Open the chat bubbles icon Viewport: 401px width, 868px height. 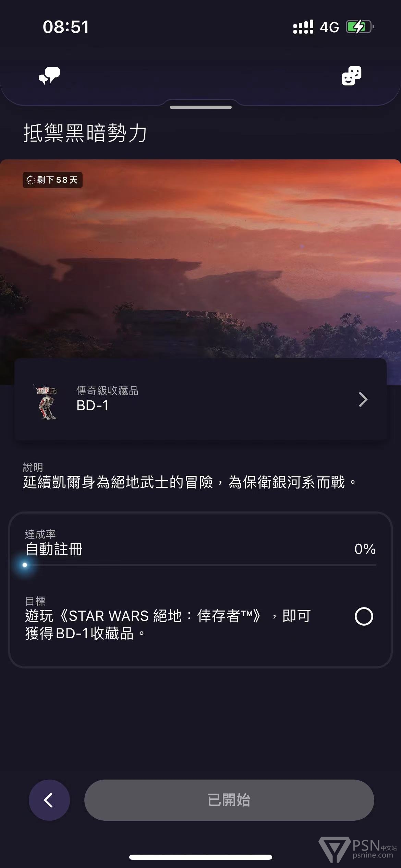[x=49, y=75]
